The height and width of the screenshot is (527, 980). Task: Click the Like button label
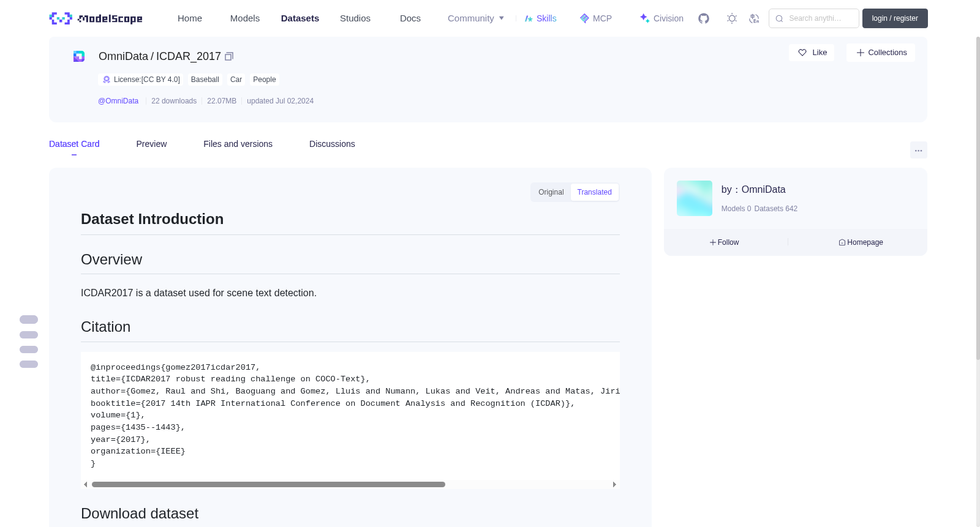[x=820, y=53]
